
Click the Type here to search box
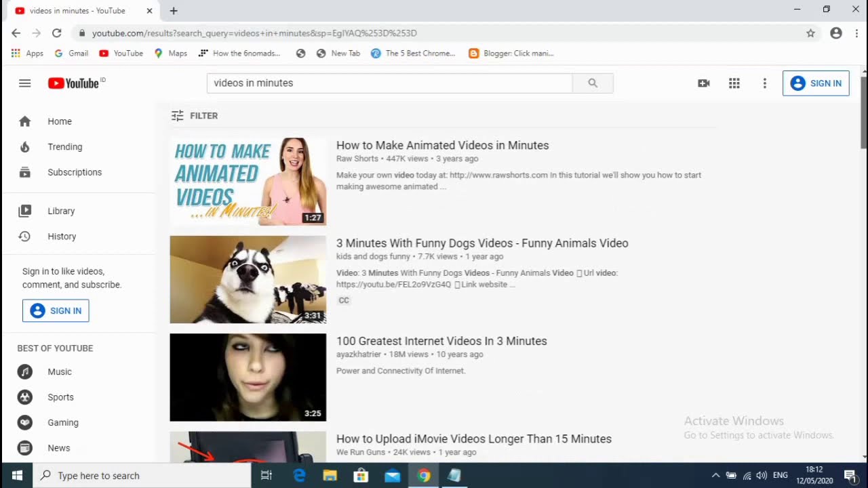(x=142, y=476)
